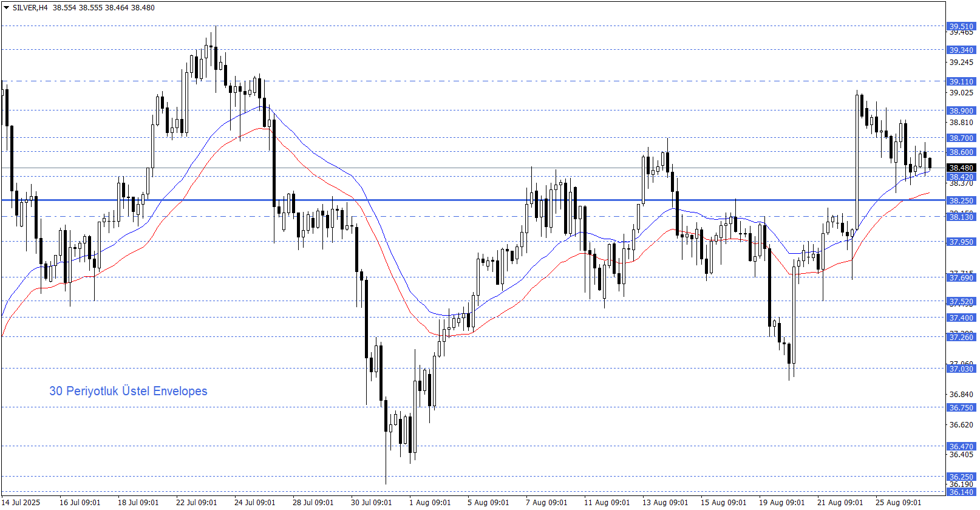Click the 15 Aug 09:01 time label
The width and height of the screenshot is (980, 510).
tap(724, 502)
